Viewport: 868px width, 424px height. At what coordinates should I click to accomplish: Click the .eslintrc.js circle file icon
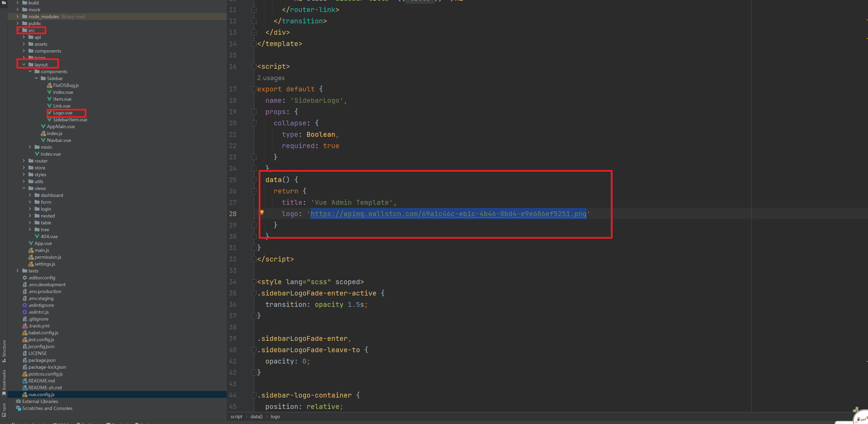point(25,312)
